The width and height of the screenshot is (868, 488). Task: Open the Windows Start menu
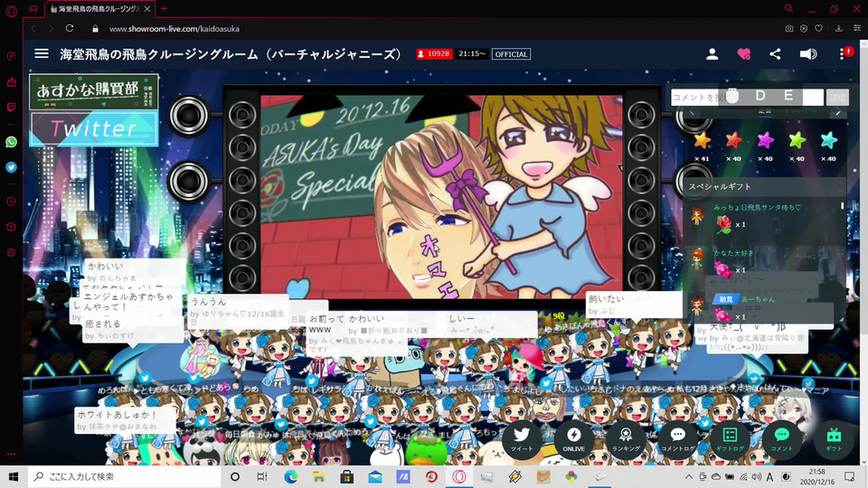[14, 476]
